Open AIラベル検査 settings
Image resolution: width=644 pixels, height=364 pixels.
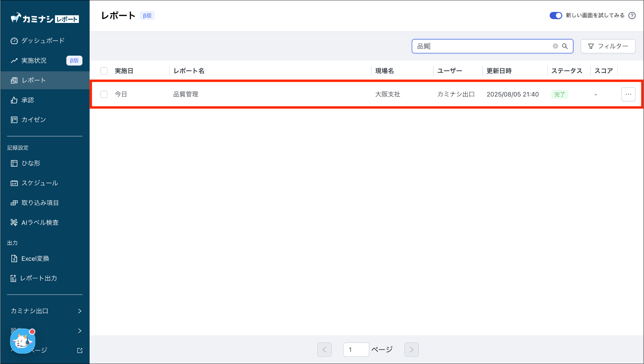point(40,223)
